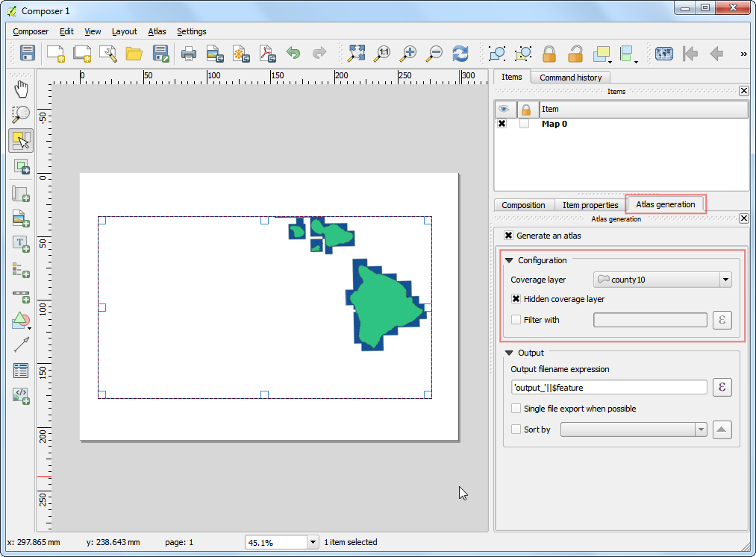
Task: Open the zoom level dropdown
Action: point(313,543)
